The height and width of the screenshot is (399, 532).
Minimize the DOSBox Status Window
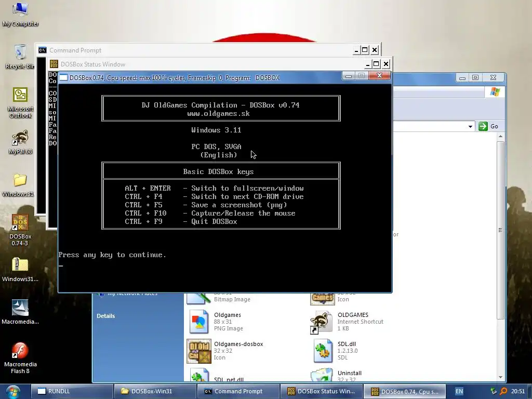[368, 64]
